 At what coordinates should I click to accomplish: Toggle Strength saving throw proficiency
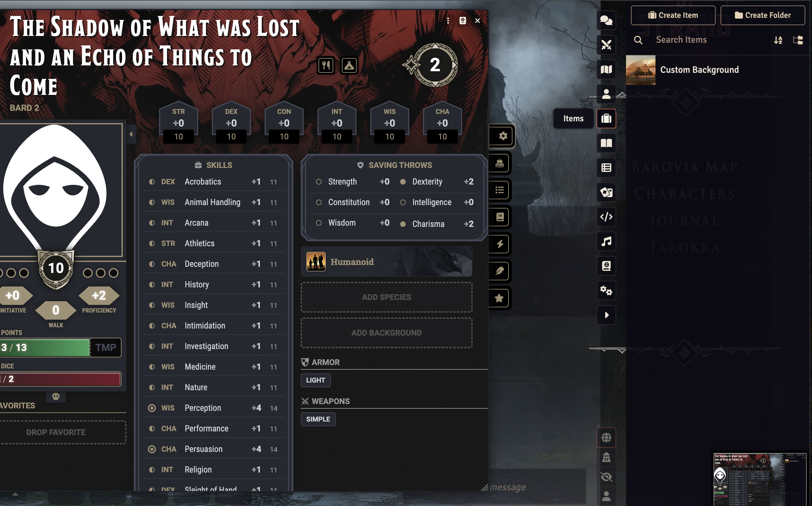[319, 182]
